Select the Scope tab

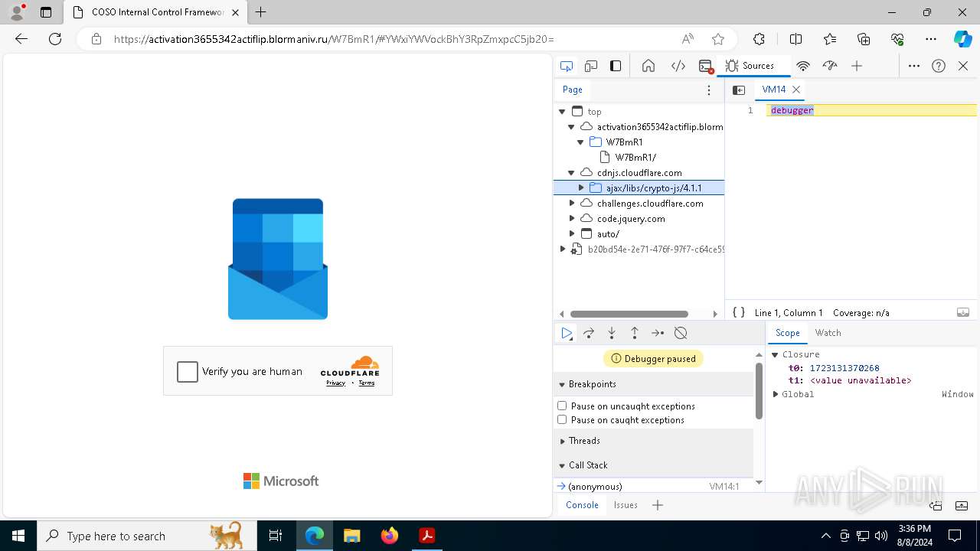click(787, 333)
